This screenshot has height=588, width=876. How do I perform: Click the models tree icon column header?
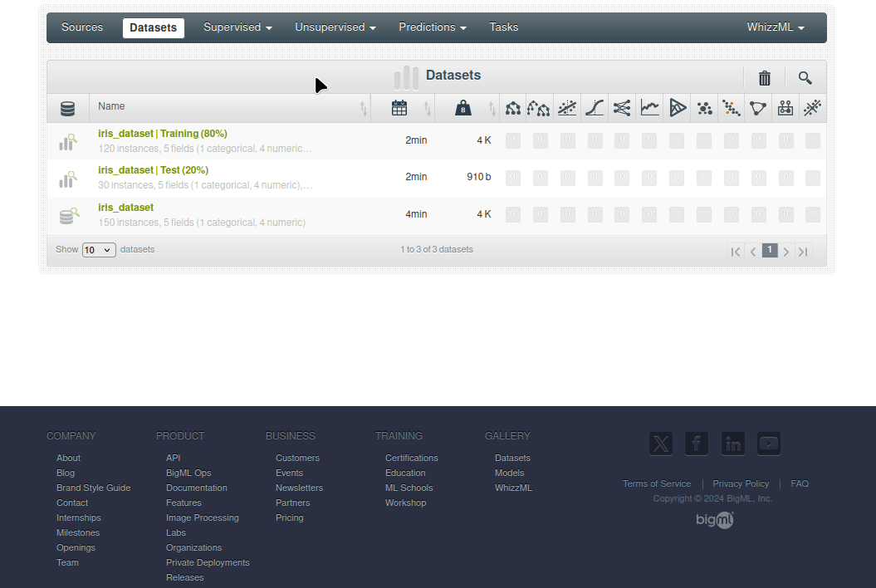click(513, 108)
